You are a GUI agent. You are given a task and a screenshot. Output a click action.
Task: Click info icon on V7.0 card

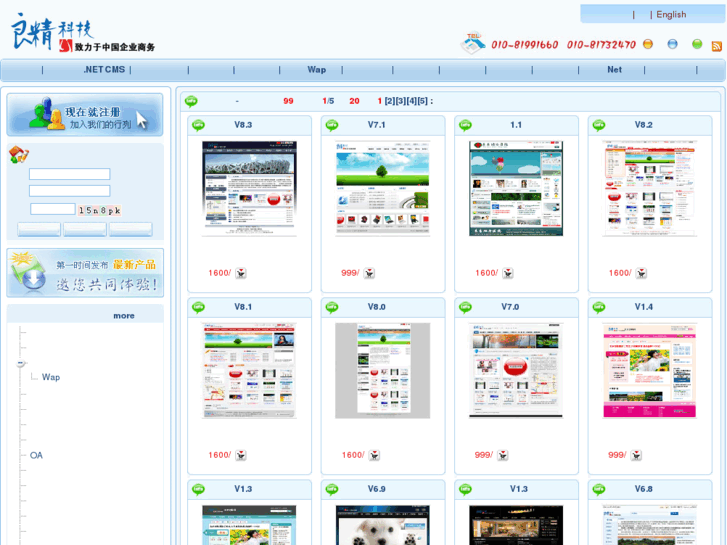point(466,307)
